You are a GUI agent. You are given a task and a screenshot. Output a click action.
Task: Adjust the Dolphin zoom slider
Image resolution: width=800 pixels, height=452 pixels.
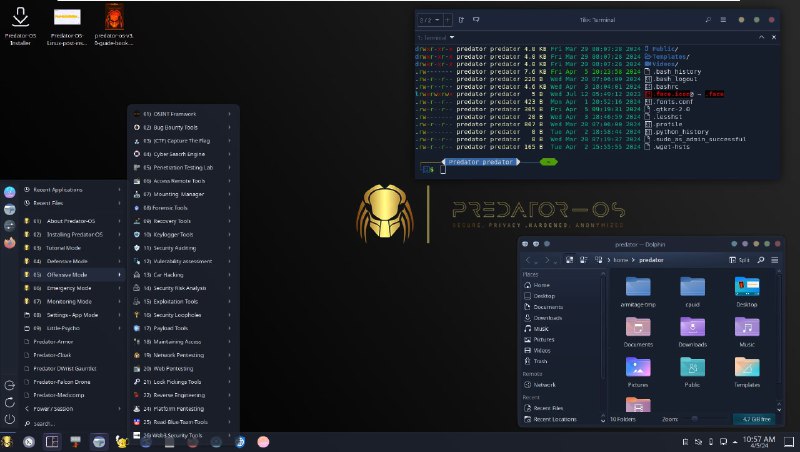click(x=702, y=419)
